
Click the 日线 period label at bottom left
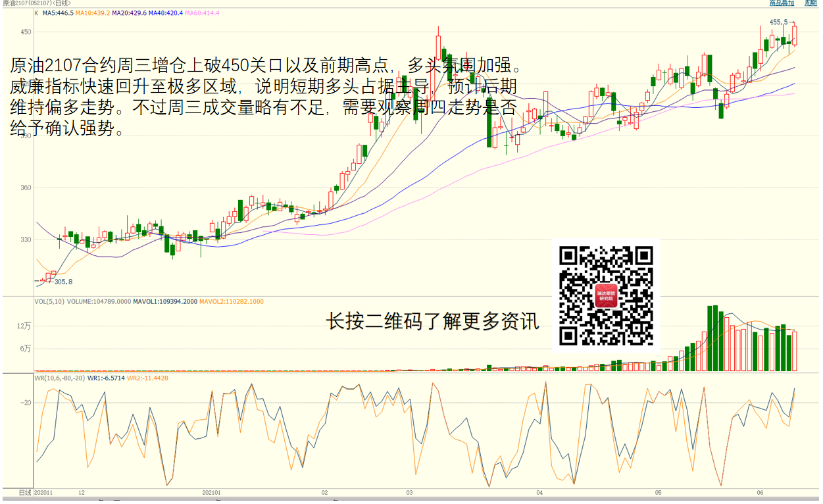25,492
